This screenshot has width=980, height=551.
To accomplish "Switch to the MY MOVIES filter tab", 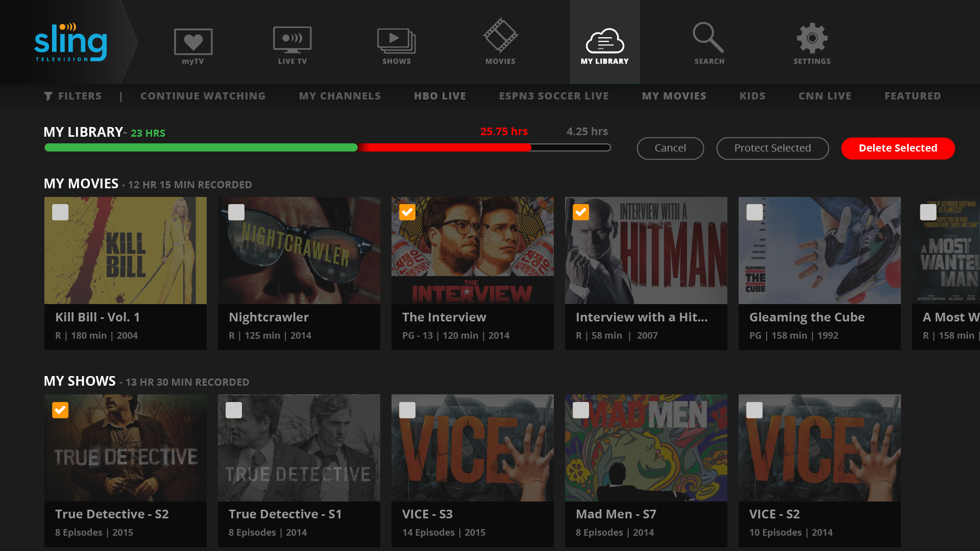I will point(674,95).
